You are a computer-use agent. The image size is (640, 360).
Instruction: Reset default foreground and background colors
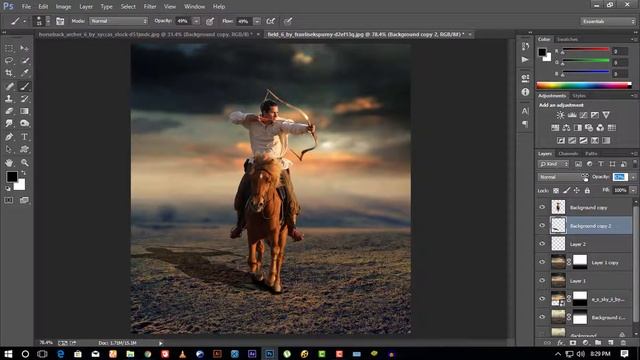click(8, 188)
